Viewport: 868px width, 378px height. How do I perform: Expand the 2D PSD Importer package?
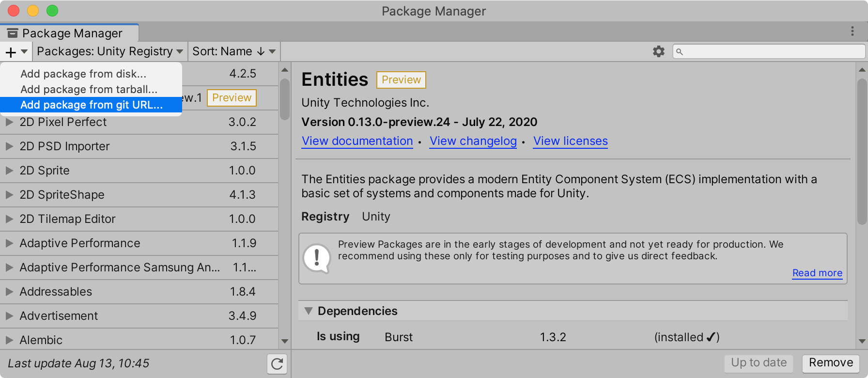pyautogui.click(x=9, y=146)
